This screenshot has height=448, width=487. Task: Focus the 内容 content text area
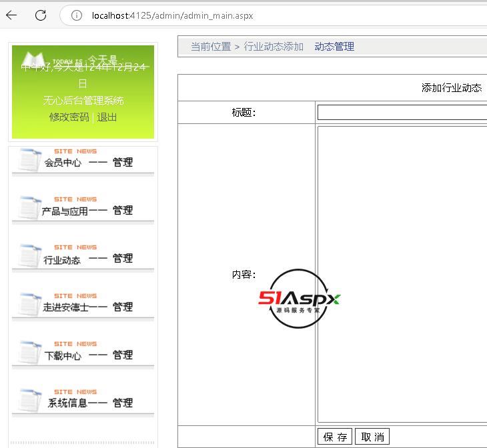[x=402, y=274]
